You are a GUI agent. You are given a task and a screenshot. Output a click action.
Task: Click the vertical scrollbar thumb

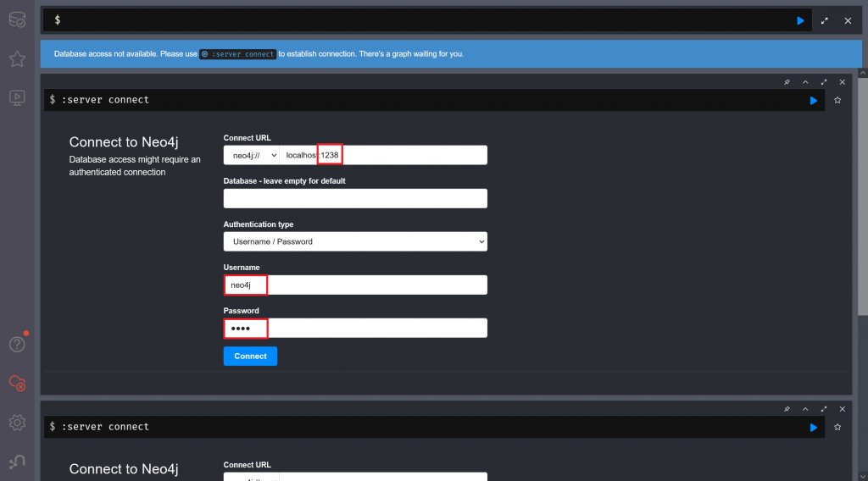(862, 196)
